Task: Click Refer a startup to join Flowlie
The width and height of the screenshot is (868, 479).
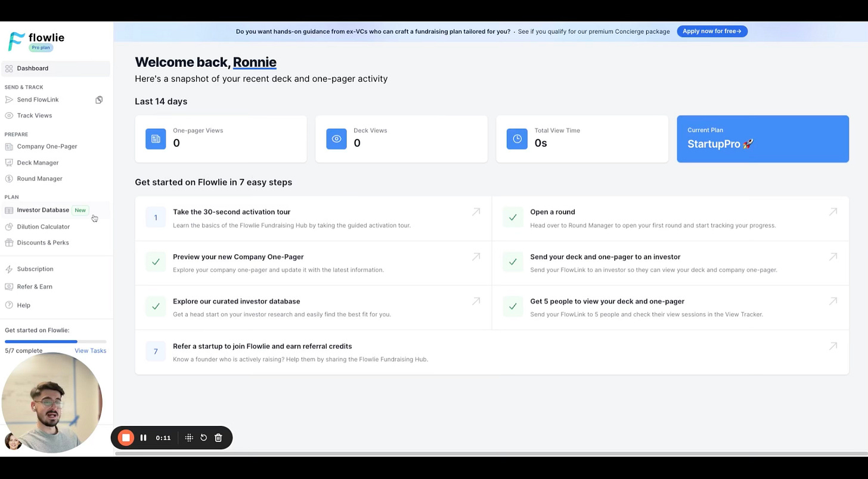Action: 262,346
